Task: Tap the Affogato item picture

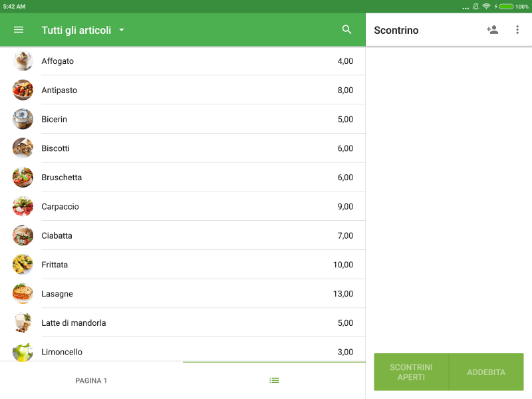Action: [23, 61]
